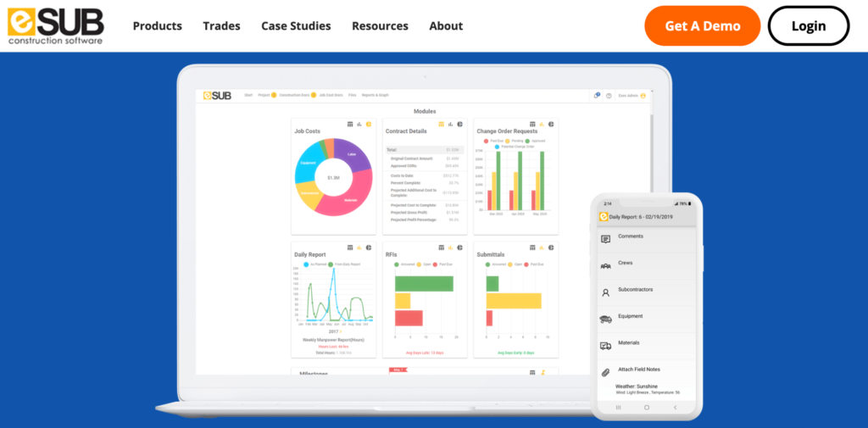The height and width of the screenshot is (428, 868).
Task: Switch Milestones card to table view
Action: pyautogui.click(x=532, y=372)
